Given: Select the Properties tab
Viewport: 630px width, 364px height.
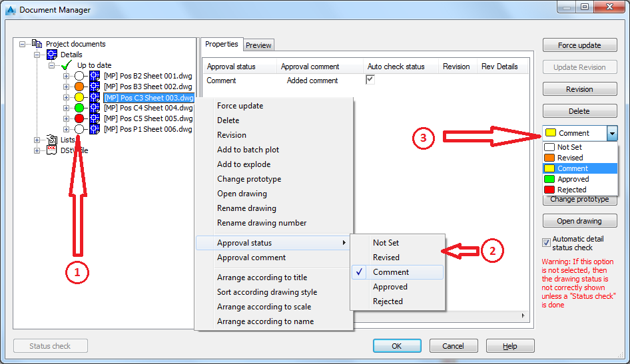Looking at the screenshot, I should [221, 44].
